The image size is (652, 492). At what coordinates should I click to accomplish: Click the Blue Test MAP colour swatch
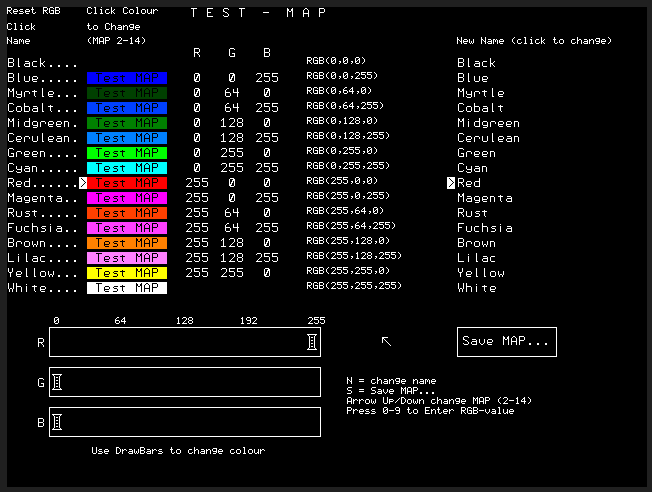(127, 78)
